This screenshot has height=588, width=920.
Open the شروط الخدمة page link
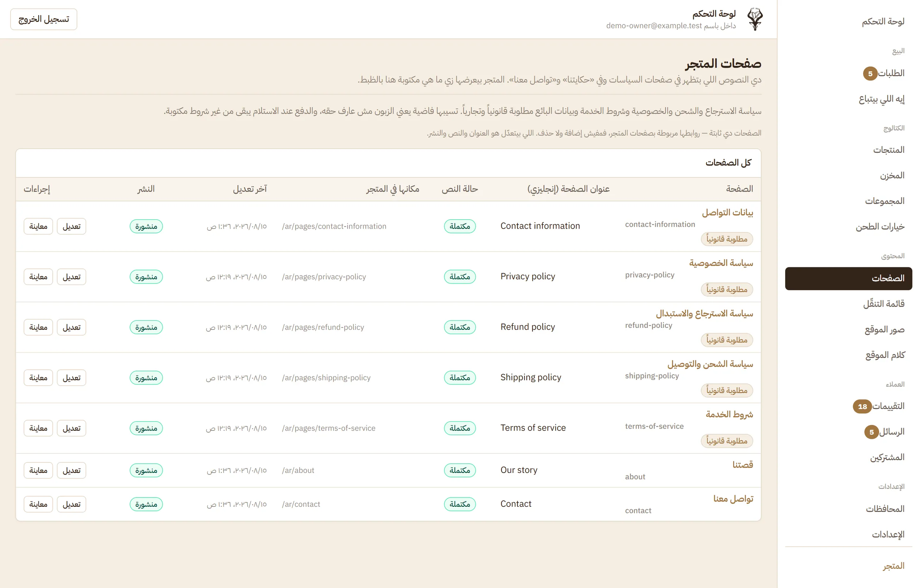point(730,414)
